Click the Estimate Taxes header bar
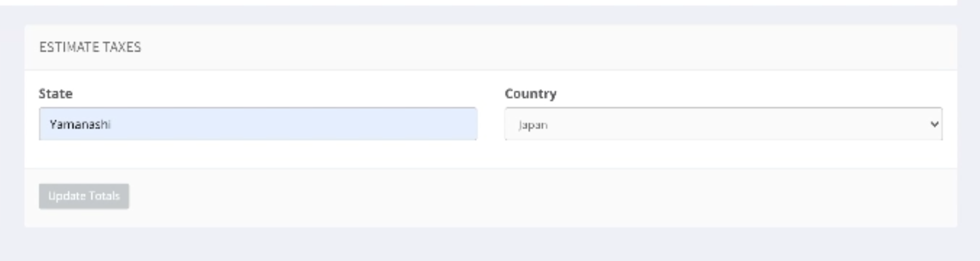The image size is (980, 261). (490, 47)
